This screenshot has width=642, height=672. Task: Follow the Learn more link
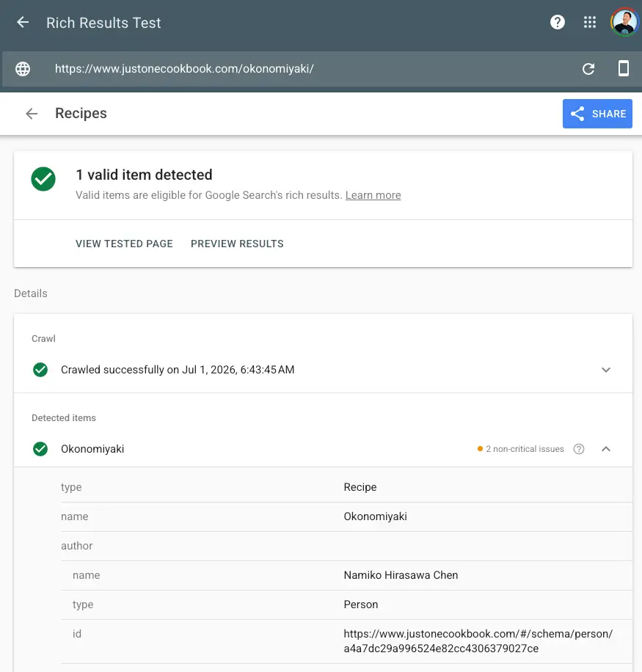point(373,195)
